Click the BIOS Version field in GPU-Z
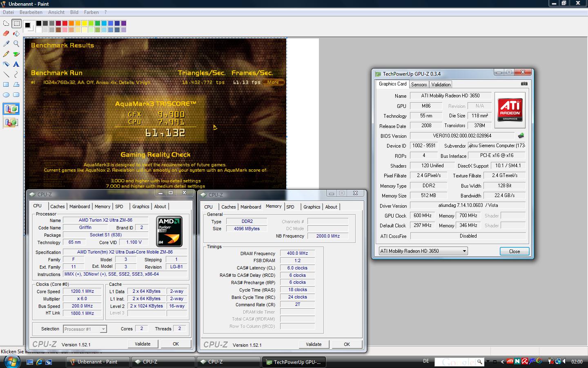The width and height of the screenshot is (588, 368). (x=462, y=136)
